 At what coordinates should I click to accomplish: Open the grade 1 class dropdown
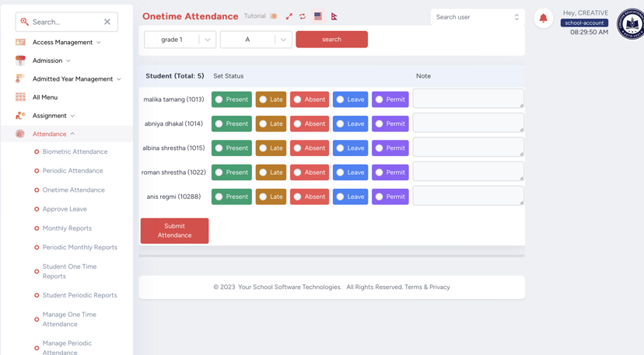180,40
